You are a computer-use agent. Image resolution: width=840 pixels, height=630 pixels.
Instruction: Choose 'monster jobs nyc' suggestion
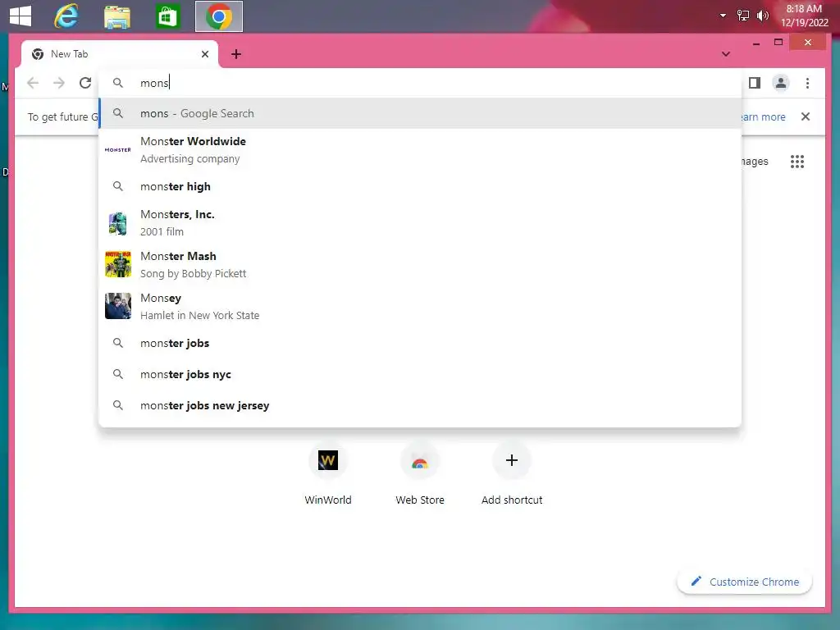coord(421,374)
